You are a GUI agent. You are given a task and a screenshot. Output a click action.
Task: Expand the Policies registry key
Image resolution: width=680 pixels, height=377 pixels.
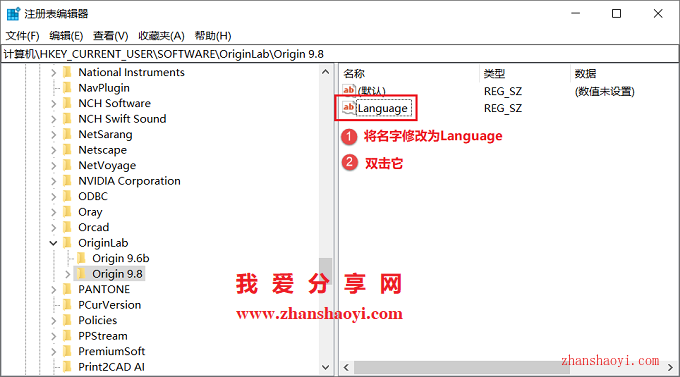[53, 320]
